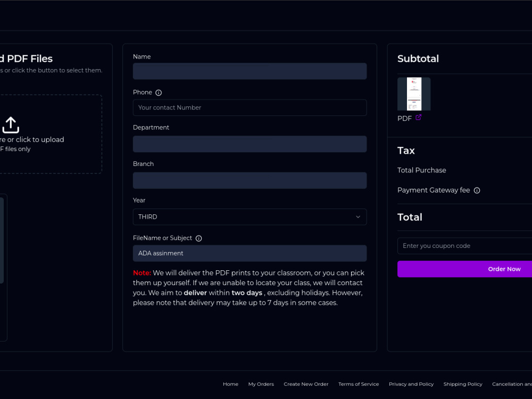
Task: Click the Total Purchase text
Action: [x=422, y=170]
